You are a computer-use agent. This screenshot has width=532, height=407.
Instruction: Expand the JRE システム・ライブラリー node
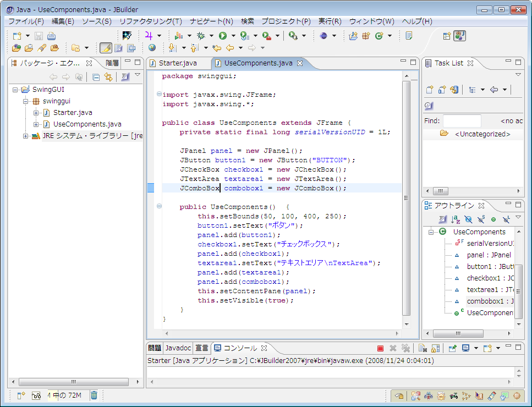pos(26,136)
